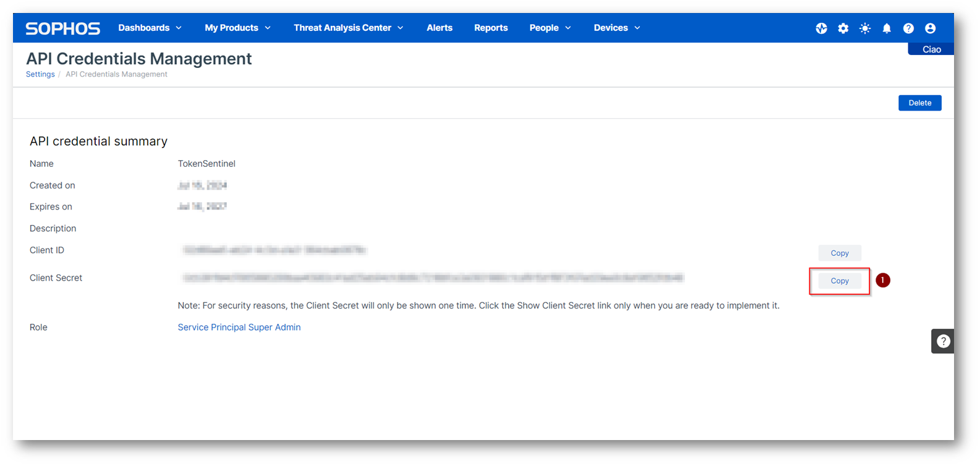Expand the People menu
The width and height of the screenshot is (980, 466).
point(550,28)
